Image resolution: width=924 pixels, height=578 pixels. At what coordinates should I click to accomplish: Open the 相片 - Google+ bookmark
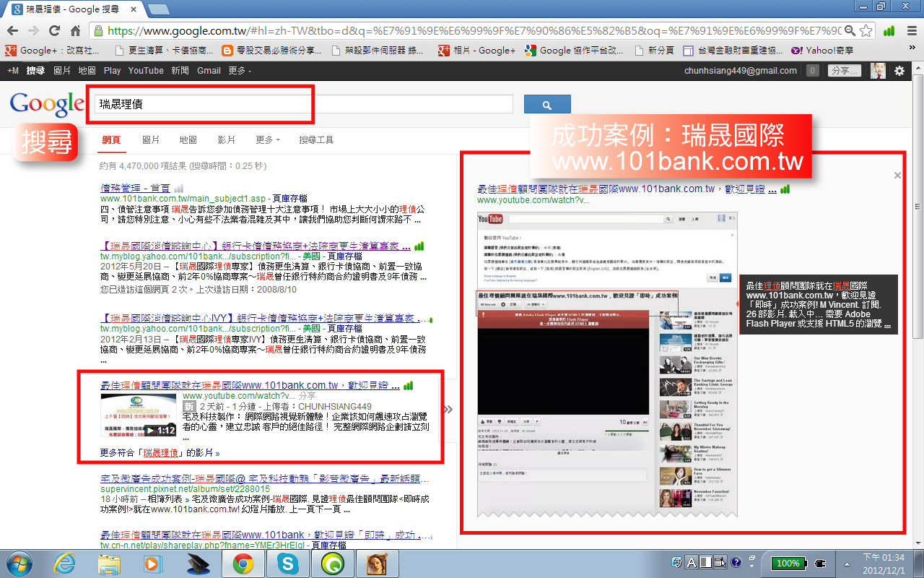coord(477,51)
